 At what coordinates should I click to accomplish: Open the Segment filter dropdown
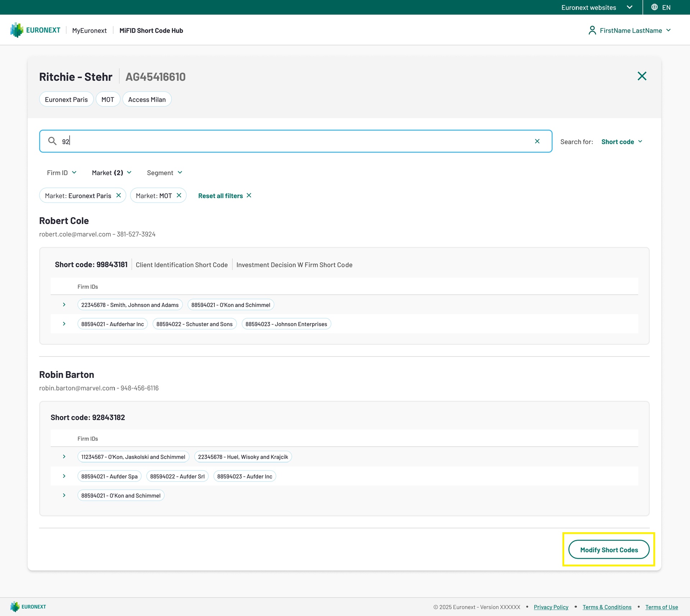pyautogui.click(x=164, y=173)
